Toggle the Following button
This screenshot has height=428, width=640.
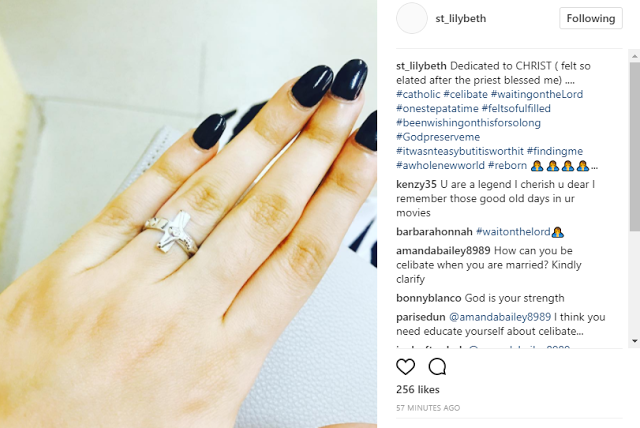point(591,18)
